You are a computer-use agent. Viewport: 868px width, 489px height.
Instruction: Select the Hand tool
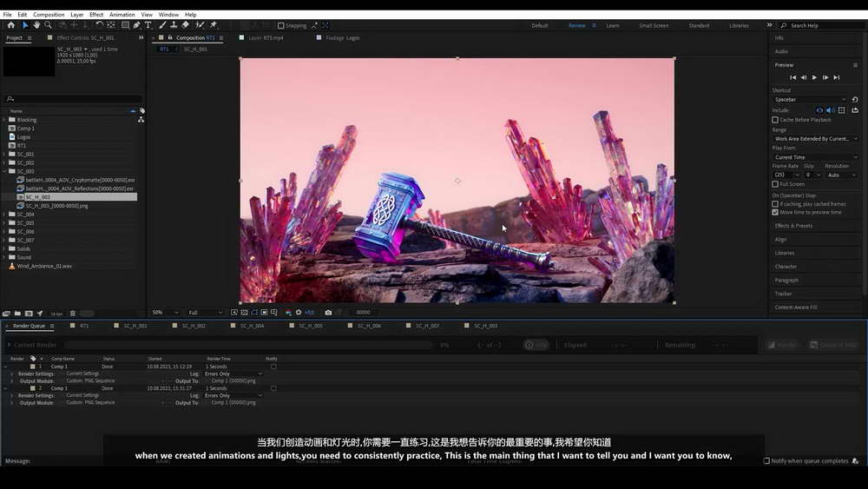click(36, 25)
